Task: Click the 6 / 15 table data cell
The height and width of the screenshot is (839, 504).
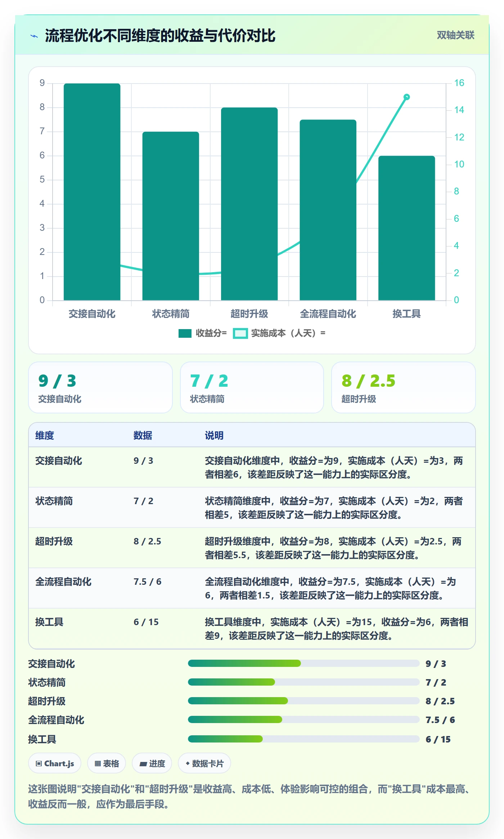Action: [x=146, y=622]
